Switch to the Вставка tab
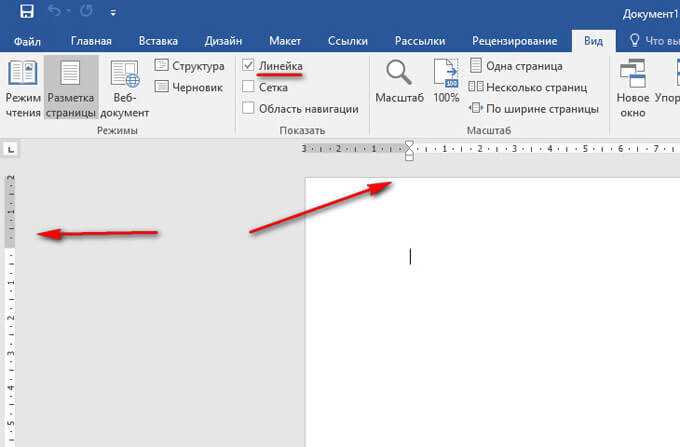680x447 pixels. point(158,41)
